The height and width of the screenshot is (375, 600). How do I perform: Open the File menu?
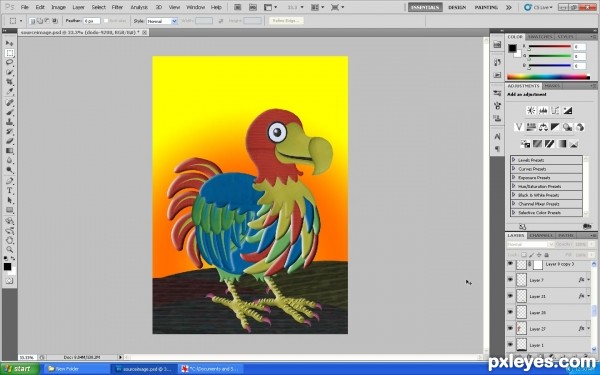pos(24,7)
